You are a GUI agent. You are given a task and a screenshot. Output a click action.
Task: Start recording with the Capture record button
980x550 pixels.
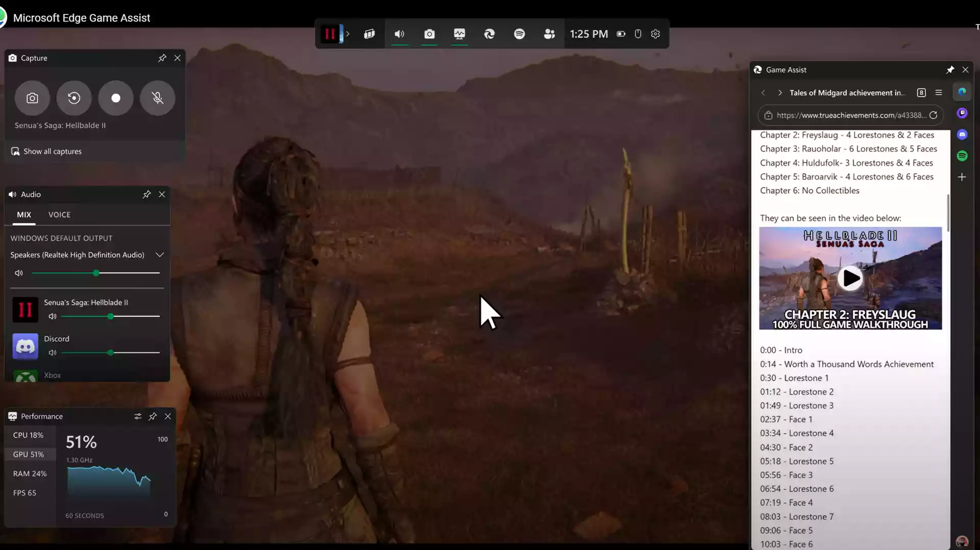click(116, 98)
